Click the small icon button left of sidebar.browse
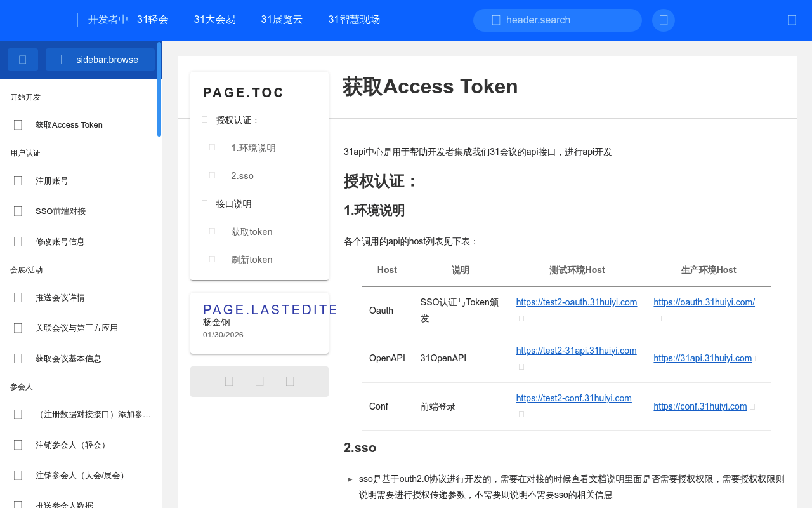Viewport: 812px width, 508px height. [x=23, y=60]
